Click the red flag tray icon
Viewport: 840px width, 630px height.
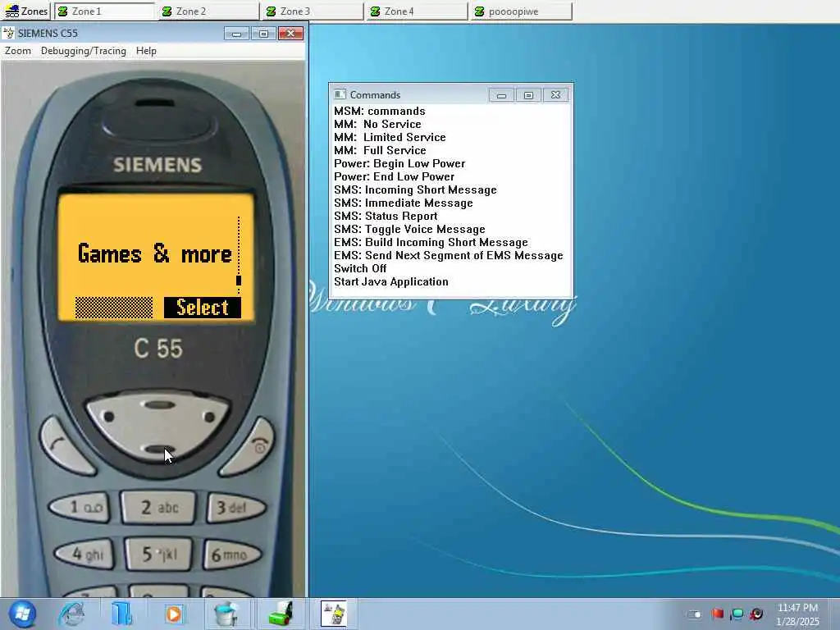click(718, 614)
